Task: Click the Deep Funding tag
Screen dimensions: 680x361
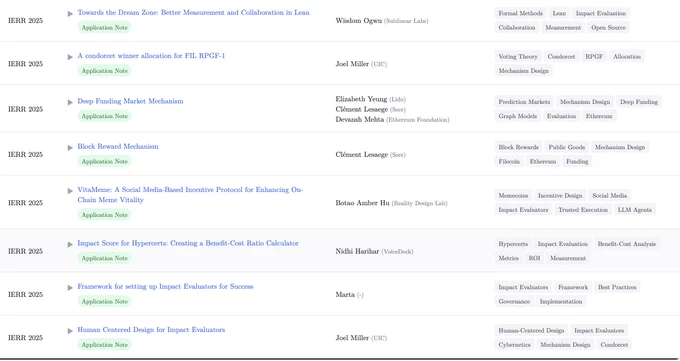Action: click(x=639, y=102)
